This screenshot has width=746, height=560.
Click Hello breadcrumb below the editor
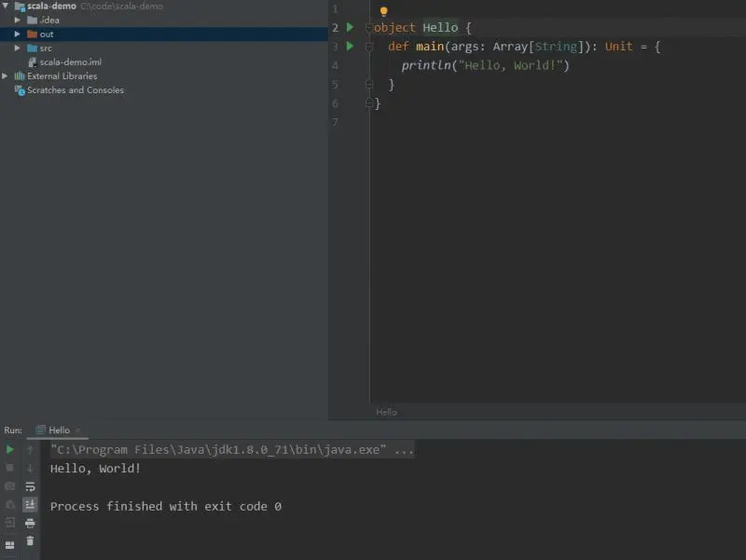click(x=386, y=412)
